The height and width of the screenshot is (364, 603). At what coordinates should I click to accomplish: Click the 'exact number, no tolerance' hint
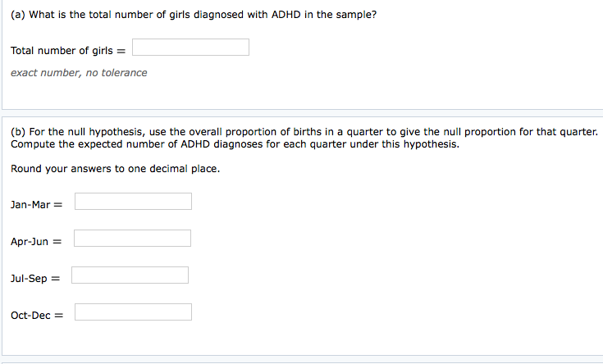pyautogui.click(x=79, y=73)
